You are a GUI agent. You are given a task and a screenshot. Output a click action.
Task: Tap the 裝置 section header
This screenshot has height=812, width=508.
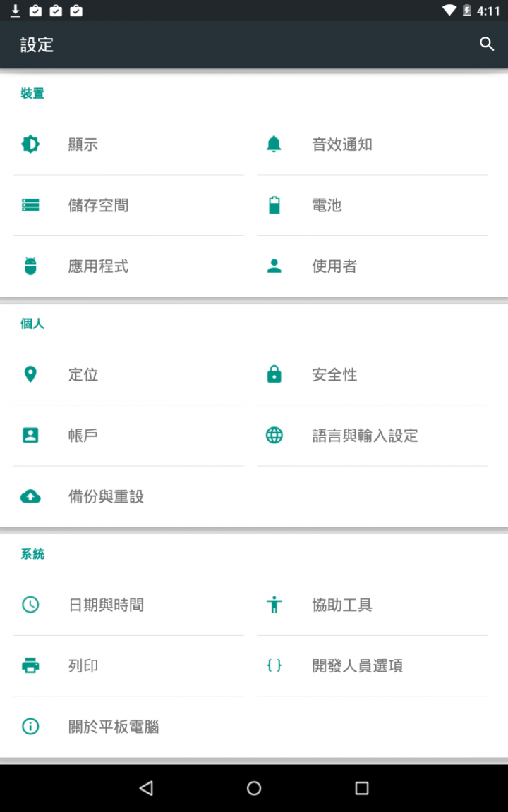(x=32, y=93)
